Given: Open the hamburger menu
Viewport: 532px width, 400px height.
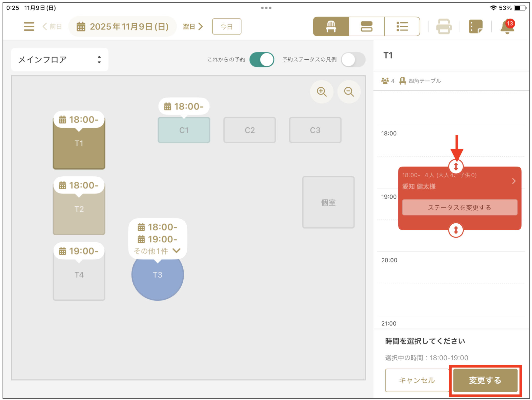Looking at the screenshot, I should click(29, 26).
